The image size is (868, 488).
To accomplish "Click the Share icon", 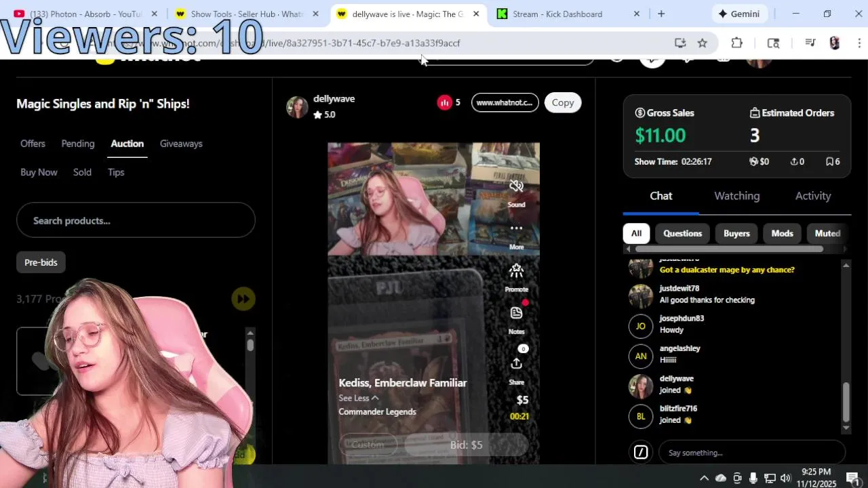I will (x=517, y=364).
